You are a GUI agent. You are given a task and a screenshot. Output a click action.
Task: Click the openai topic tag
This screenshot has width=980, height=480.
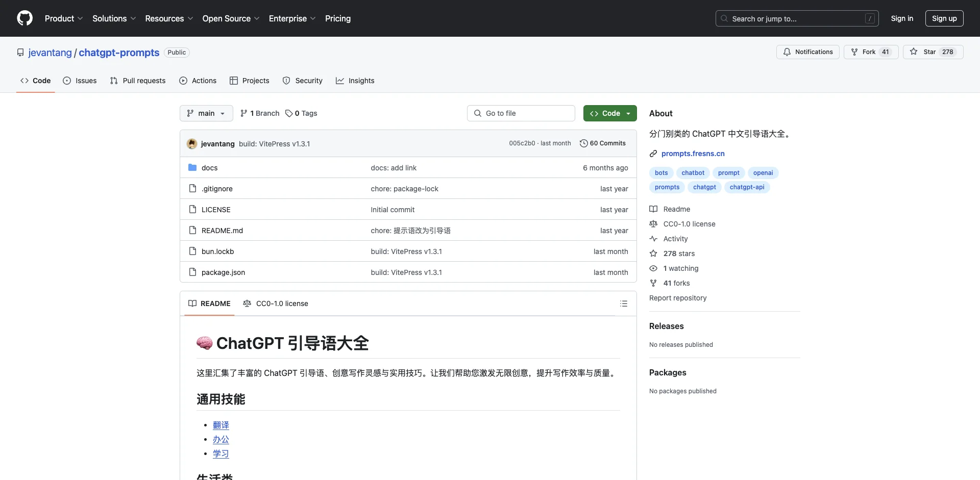(x=763, y=173)
